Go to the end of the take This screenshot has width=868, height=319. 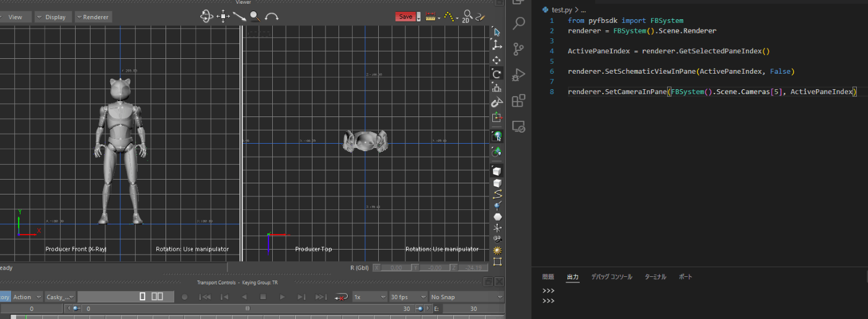point(321,297)
